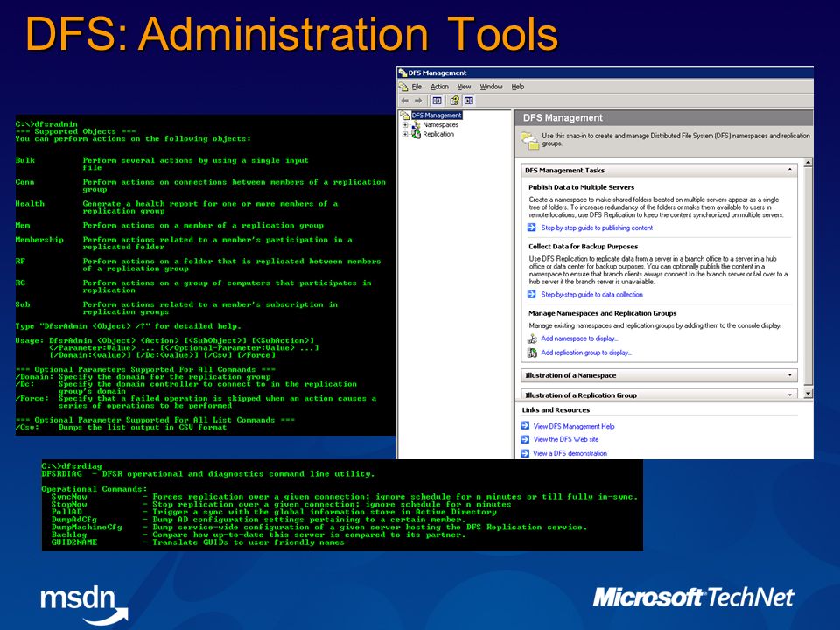Click the GUID2NAME command in the dfsrdiag console
The image size is (840, 630).
click(x=73, y=542)
